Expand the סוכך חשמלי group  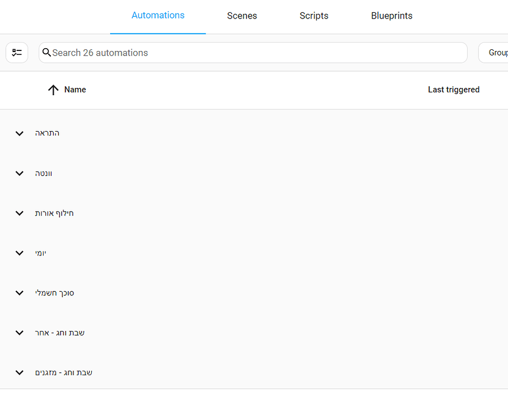(20, 293)
